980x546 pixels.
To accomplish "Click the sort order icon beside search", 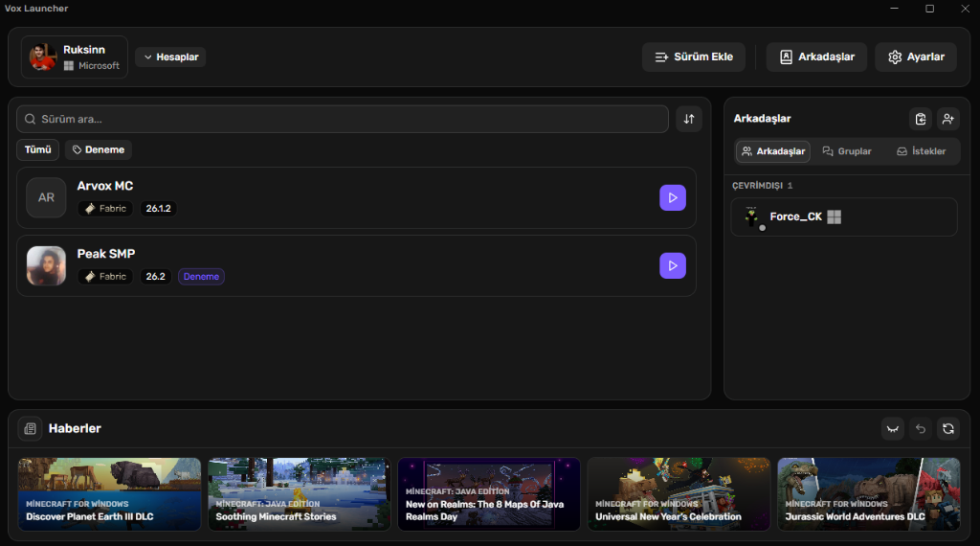I will click(x=689, y=119).
